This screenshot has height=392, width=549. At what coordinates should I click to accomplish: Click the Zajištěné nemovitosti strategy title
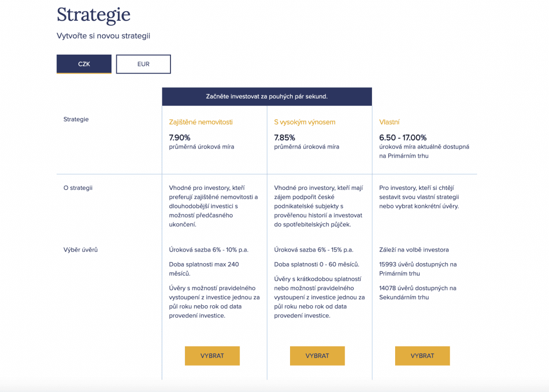[201, 122]
